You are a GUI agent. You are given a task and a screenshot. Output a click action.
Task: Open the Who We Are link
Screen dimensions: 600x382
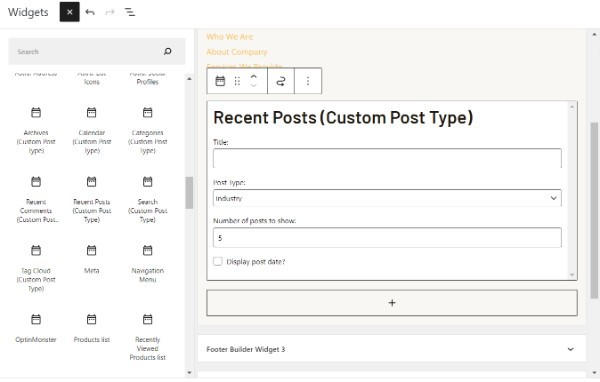[230, 37]
